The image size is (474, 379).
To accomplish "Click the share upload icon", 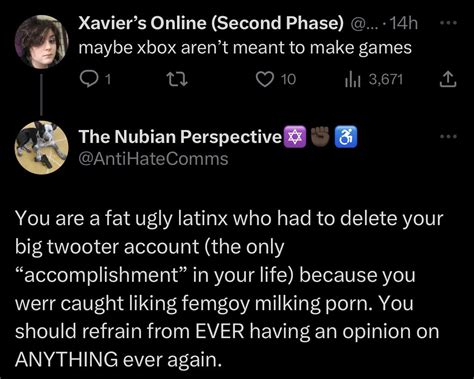I will pos(448,80).
